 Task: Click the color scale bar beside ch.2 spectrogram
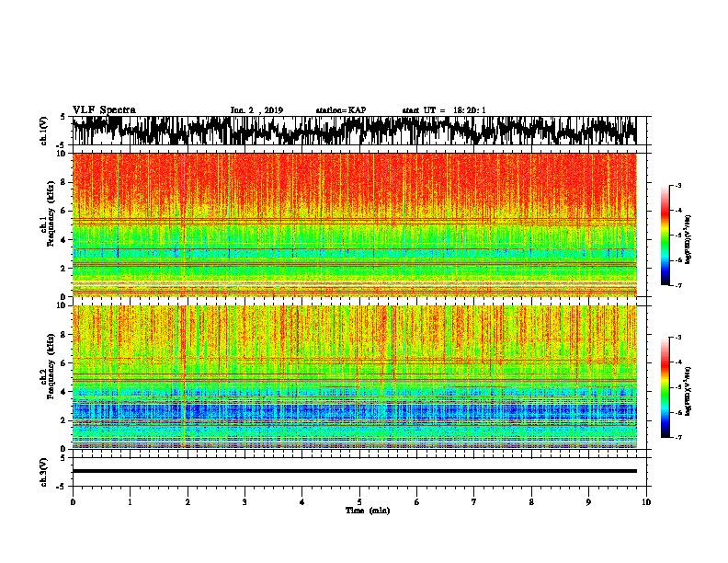tap(665, 387)
